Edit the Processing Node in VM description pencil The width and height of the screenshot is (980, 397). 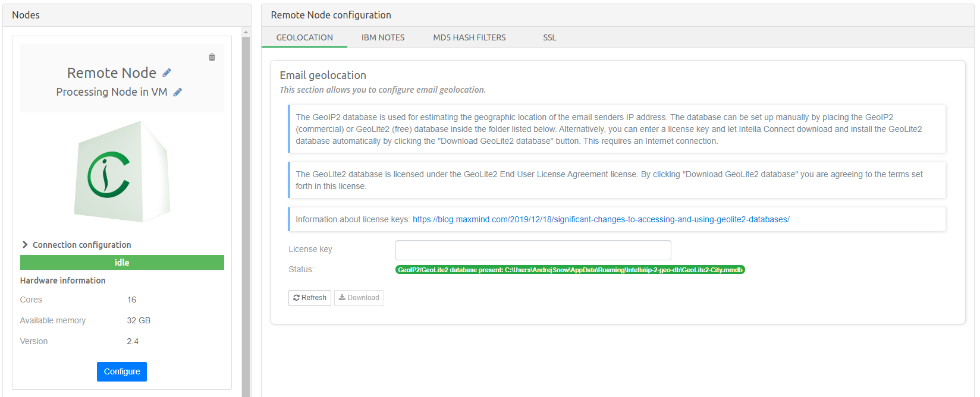[x=177, y=92]
